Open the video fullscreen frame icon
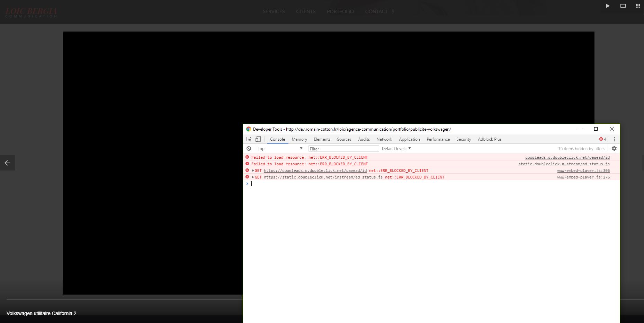 (x=623, y=6)
